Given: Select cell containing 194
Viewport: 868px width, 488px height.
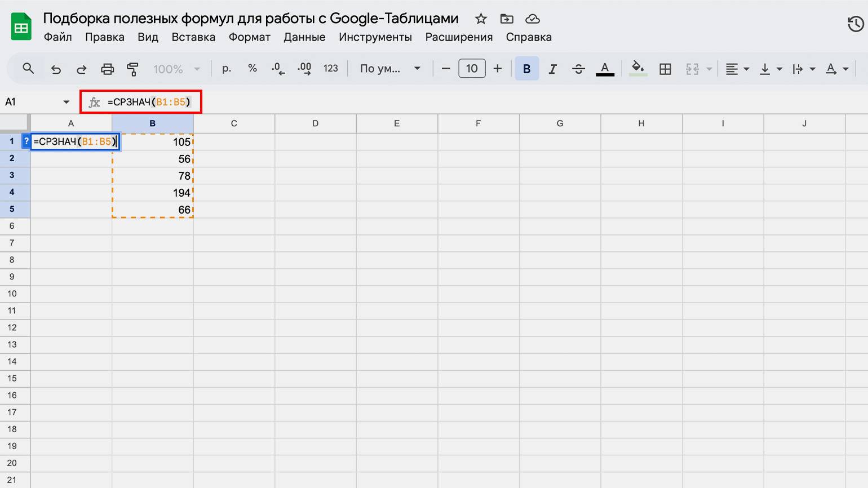Looking at the screenshot, I should pyautogui.click(x=153, y=193).
